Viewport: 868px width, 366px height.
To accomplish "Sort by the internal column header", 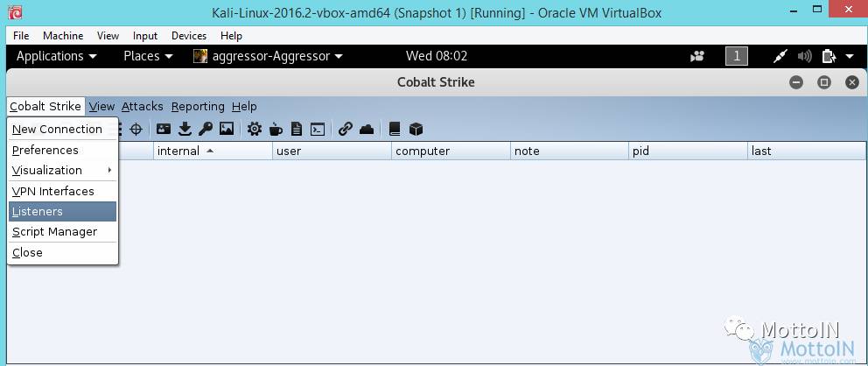I will pyautogui.click(x=213, y=151).
